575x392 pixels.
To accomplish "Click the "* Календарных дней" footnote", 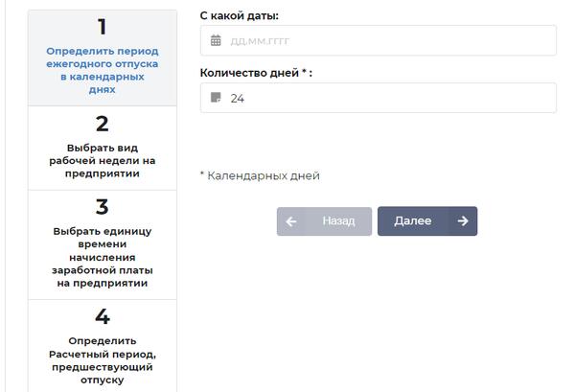I will coord(260,176).
